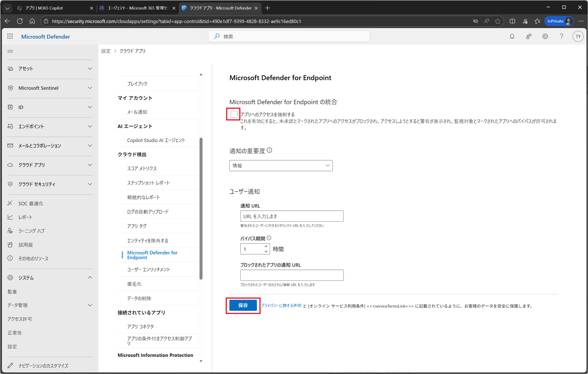
Task: Switch to the エージェント Microsoft 365 管理センター tab
Action: click(138, 8)
